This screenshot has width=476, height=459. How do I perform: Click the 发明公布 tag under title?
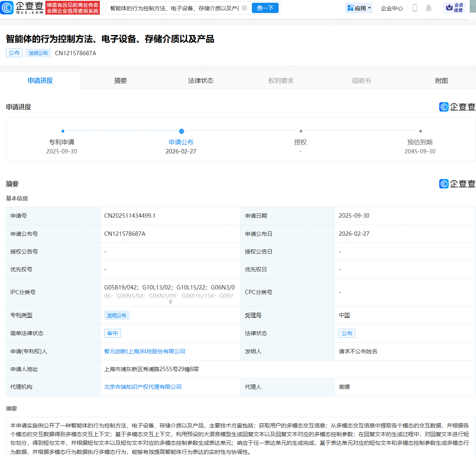38,53
